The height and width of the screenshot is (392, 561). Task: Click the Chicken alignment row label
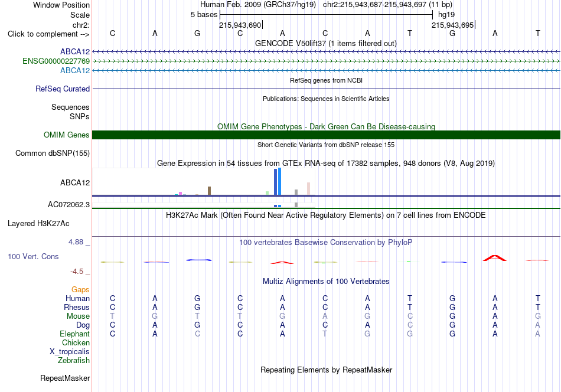pos(76,342)
